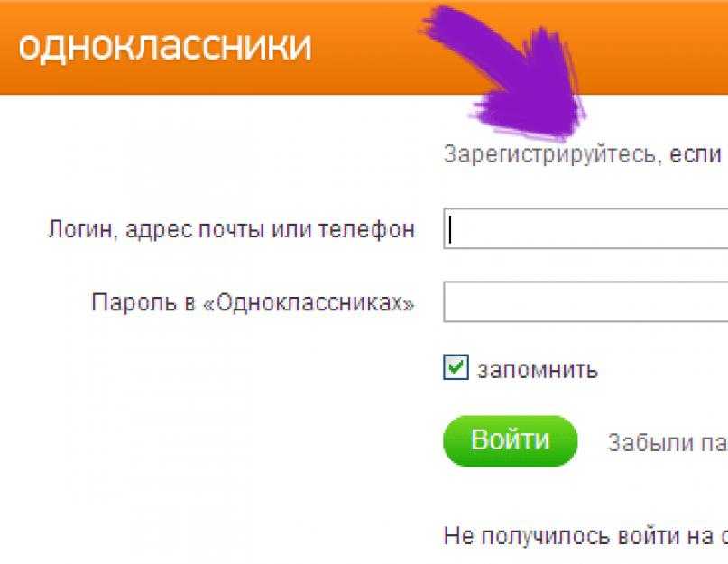Uncheck the запомнить checkbox
728x564 pixels.
456,367
